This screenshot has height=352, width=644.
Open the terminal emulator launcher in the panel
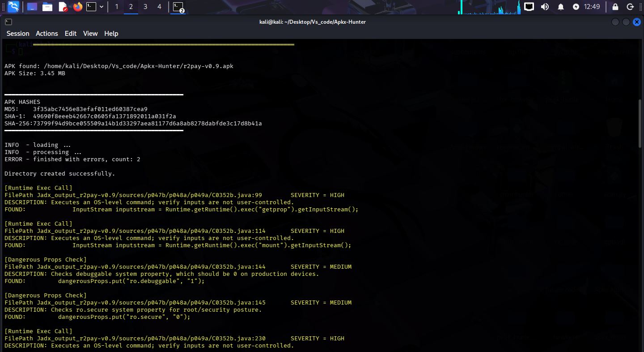coord(91,7)
